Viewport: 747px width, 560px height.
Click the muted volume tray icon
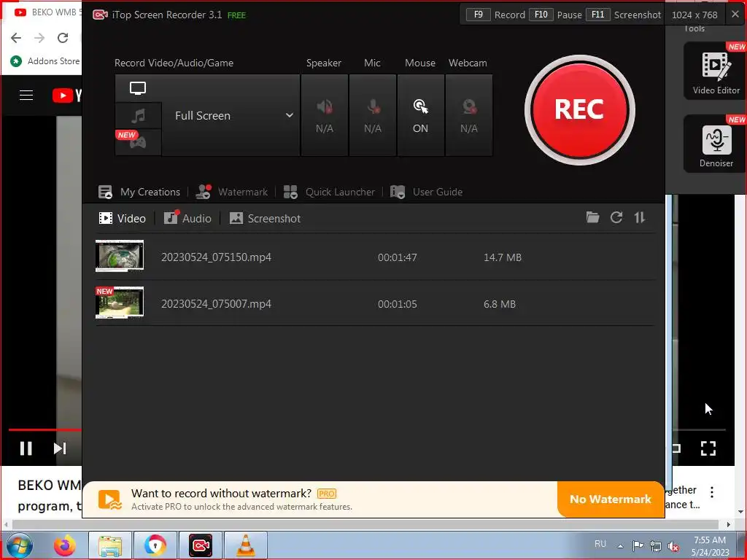tap(673, 546)
